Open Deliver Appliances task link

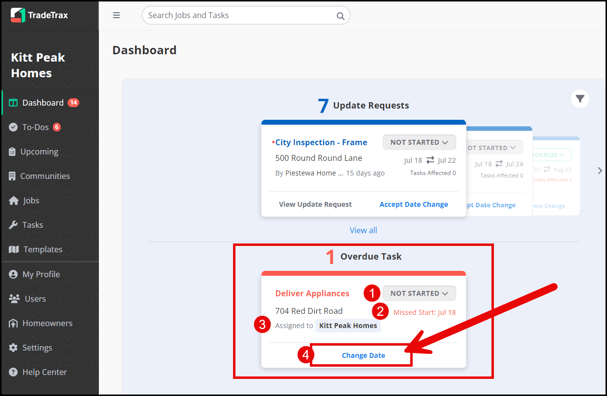click(312, 293)
